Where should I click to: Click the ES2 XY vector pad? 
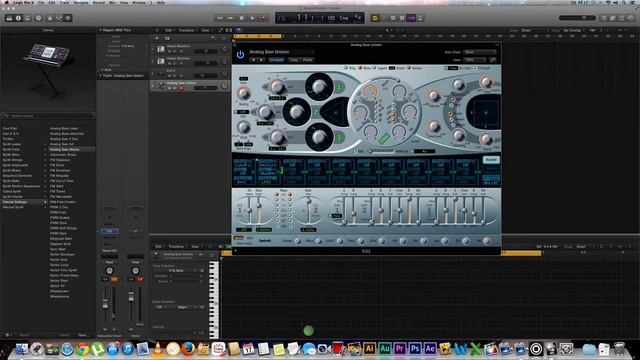pos(486,112)
